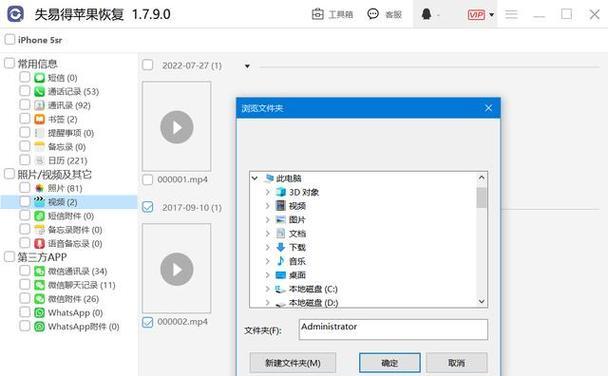
Task: Select the 短信附件 (0) icon
Action: [x=40, y=216]
